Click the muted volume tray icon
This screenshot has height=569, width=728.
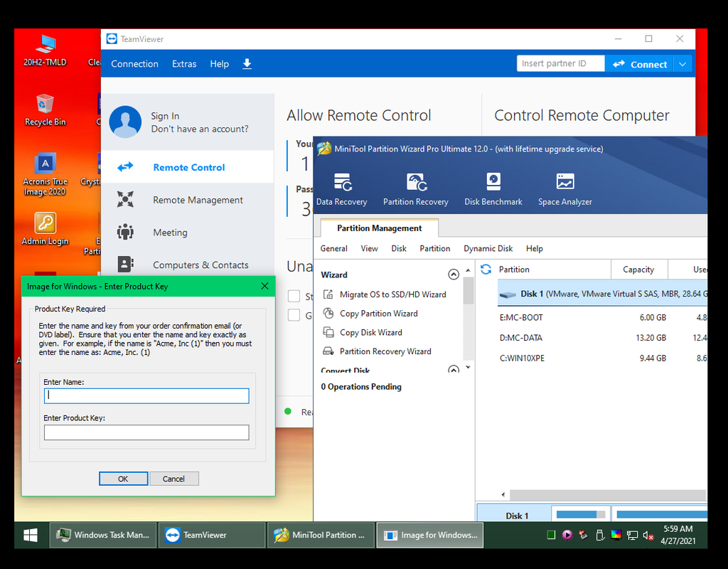[x=648, y=536]
